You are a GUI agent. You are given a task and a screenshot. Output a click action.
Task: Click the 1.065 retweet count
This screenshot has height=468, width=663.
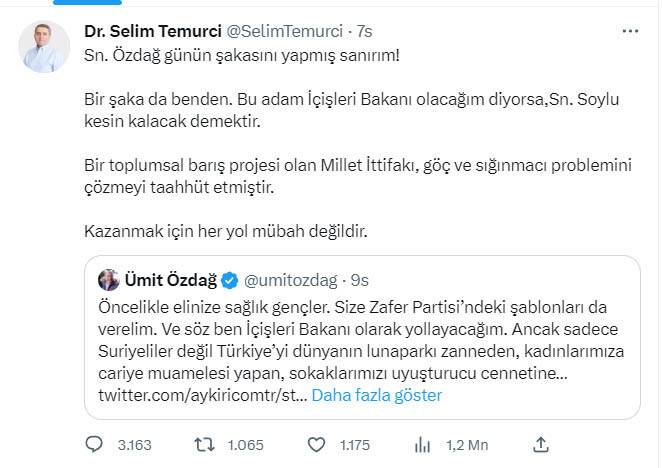click(x=243, y=443)
